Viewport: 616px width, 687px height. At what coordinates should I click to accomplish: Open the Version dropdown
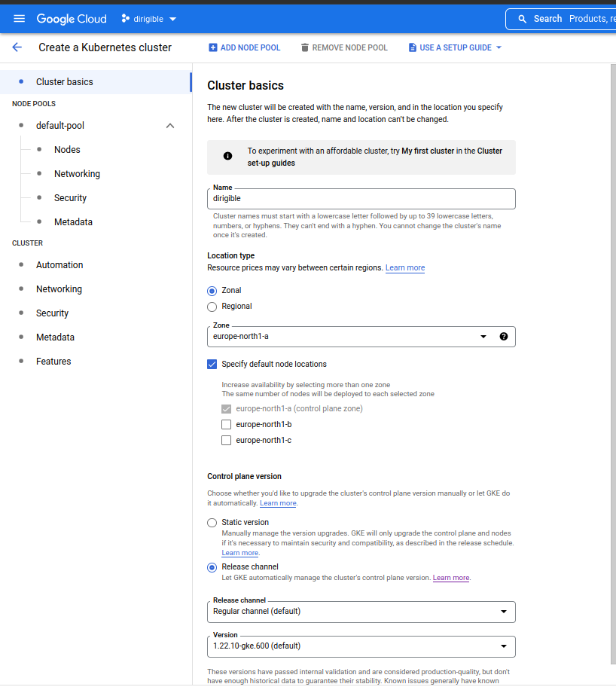coord(361,646)
